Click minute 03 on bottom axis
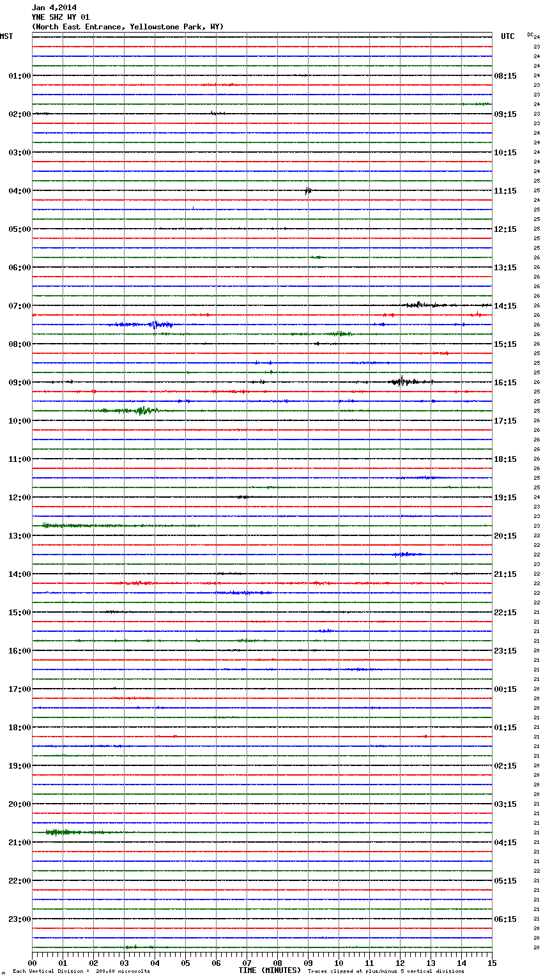 click(x=124, y=962)
